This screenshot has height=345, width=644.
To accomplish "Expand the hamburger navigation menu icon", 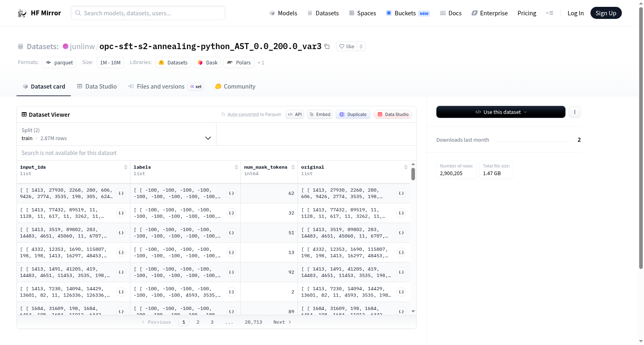I will coord(549,13).
